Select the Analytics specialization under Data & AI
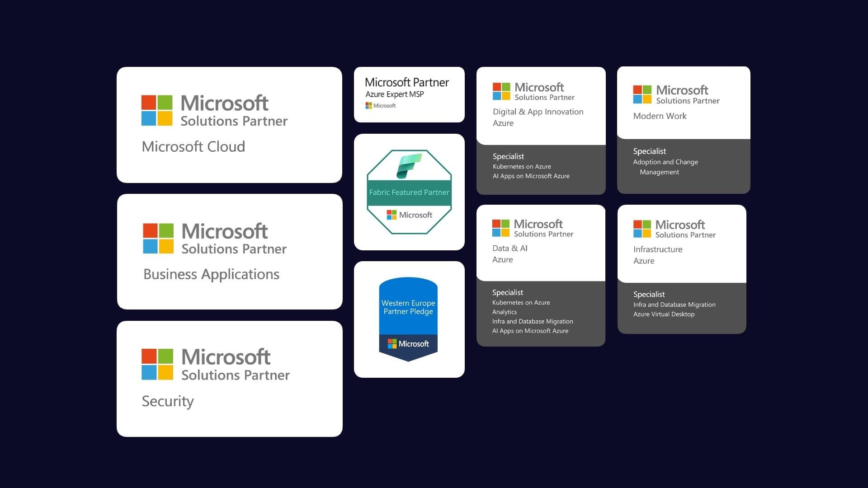The height and width of the screenshot is (488, 868). [x=505, y=312]
